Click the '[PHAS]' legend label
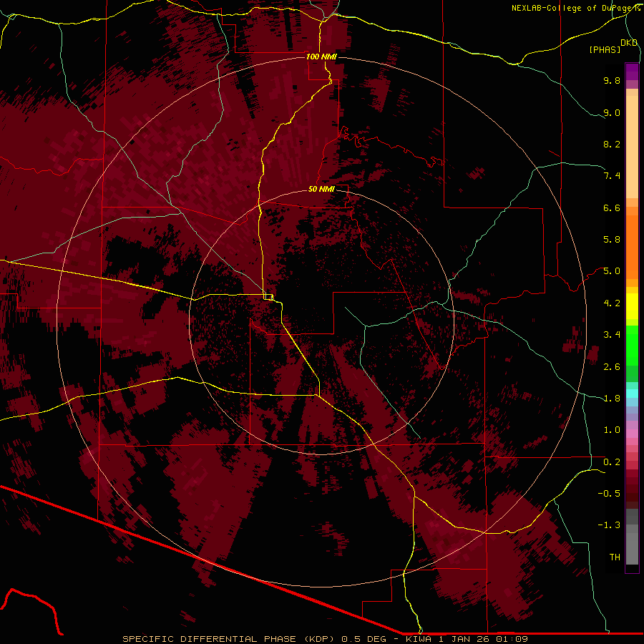 coord(605,49)
